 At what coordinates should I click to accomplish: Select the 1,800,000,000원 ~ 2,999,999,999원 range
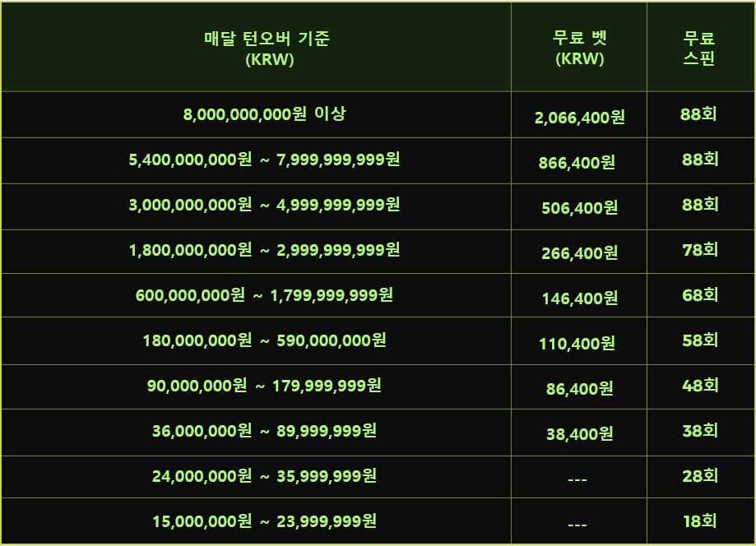(264, 250)
